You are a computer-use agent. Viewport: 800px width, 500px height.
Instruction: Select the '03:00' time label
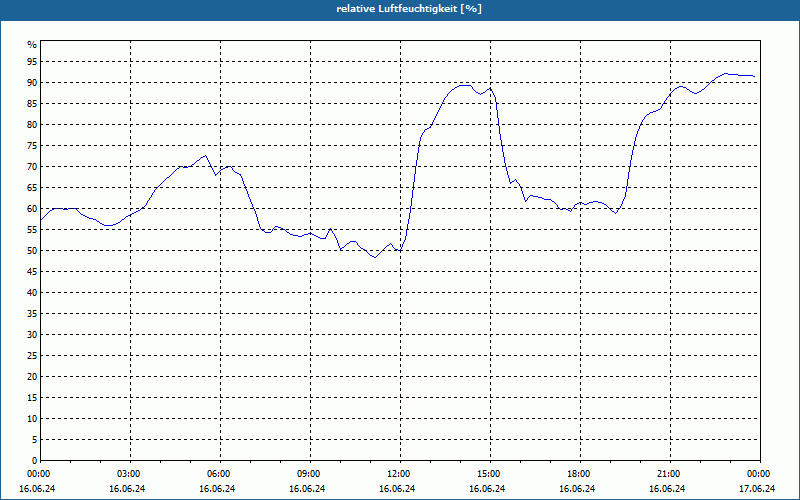pyautogui.click(x=131, y=474)
